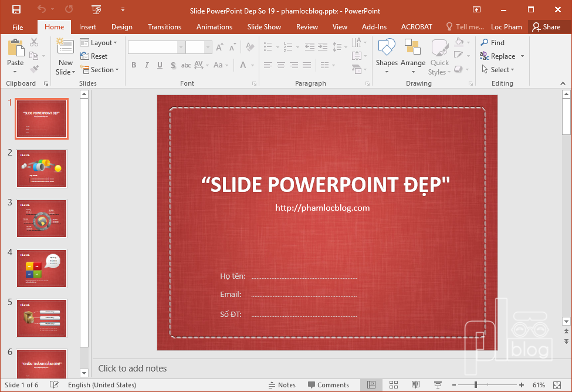Toggle italic text formatting
The width and height of the screenshot is (572, 392).
click(147, 65)
